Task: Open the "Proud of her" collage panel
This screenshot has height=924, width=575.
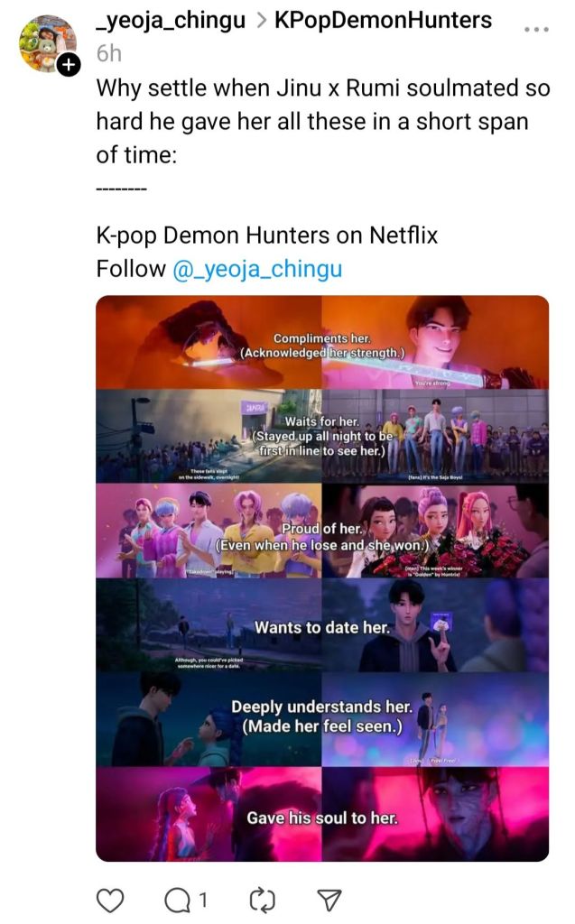Action: 322,531
